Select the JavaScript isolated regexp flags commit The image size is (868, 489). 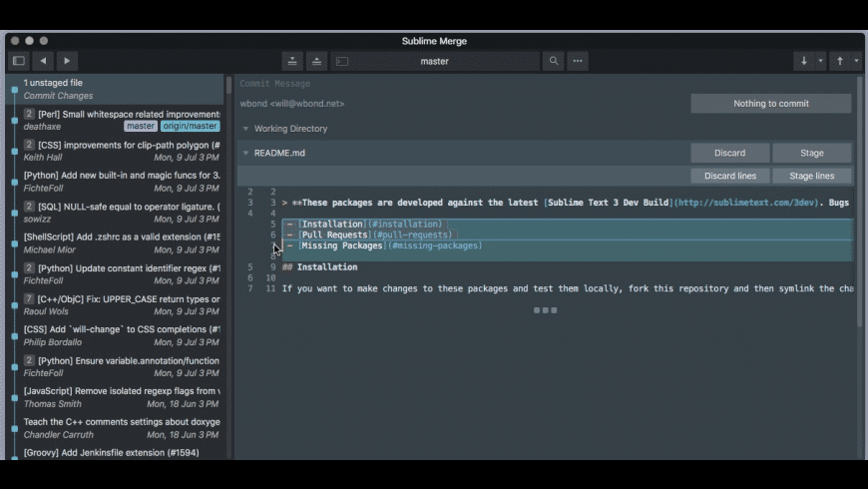[x=115, y=397]
